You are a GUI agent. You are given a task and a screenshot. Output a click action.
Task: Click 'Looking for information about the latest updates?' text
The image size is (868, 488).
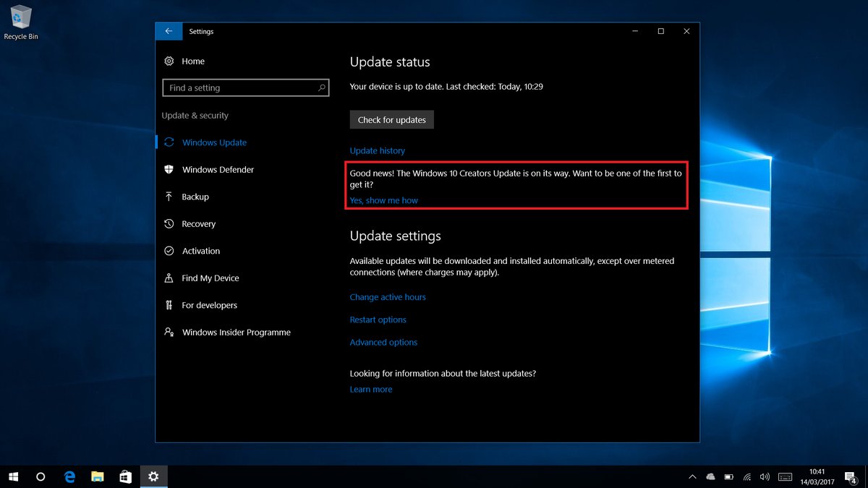click(443, 374)
